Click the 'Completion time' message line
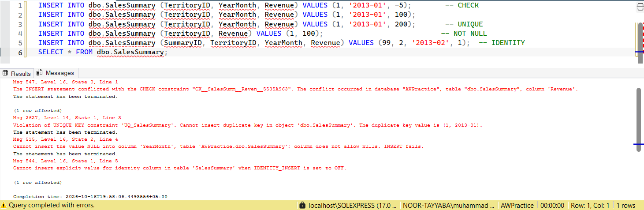The width and height of the screenshot is (644, 210). [x=90, y=196]
